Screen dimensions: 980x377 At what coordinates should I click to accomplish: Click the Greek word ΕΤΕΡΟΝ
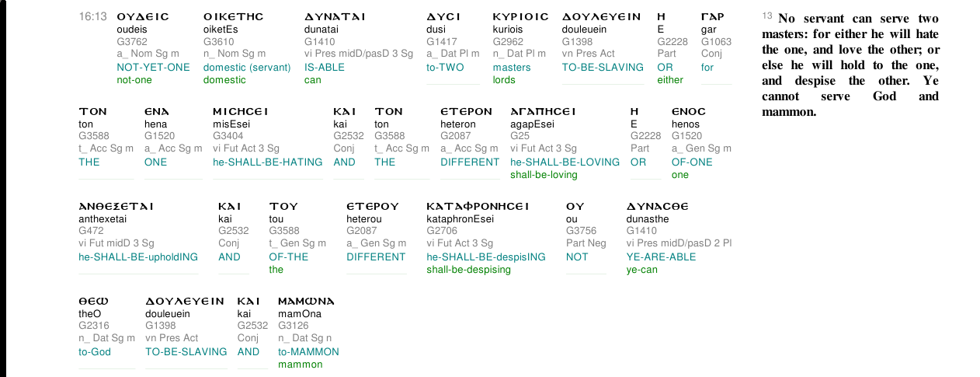coord(466,111)
